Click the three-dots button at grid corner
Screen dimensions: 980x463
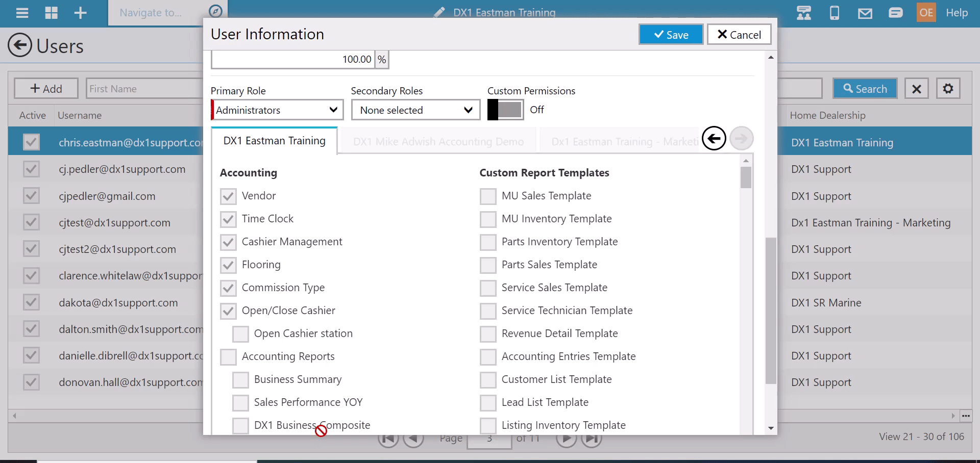click(x=966, y=416)
